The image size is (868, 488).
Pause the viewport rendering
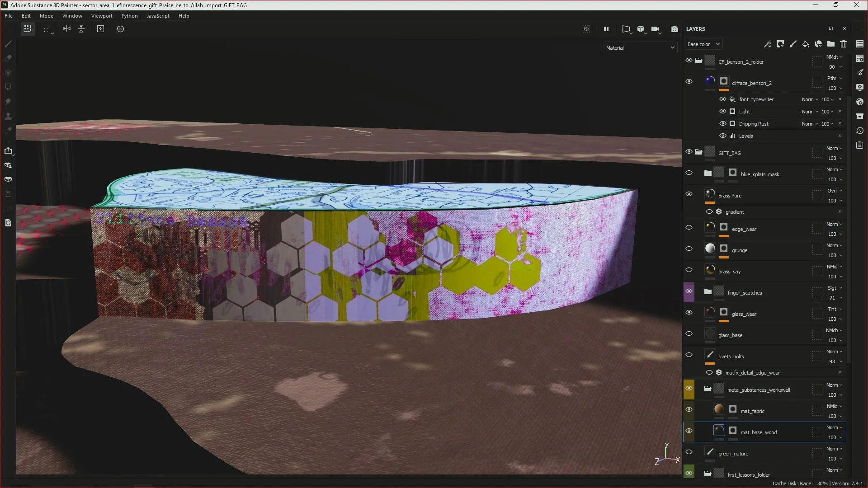click(606, 29)
